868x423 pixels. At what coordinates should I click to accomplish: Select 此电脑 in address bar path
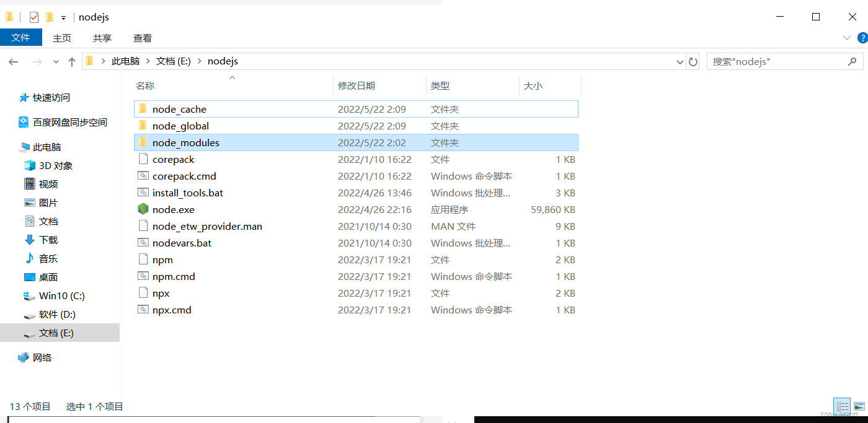[125, 61]
